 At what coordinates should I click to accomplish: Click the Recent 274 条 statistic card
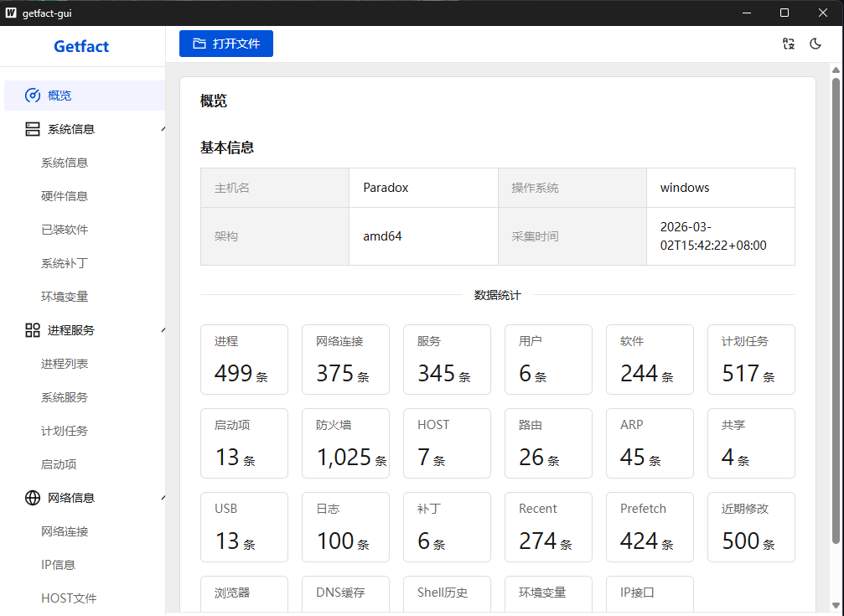tap(548, 527)
